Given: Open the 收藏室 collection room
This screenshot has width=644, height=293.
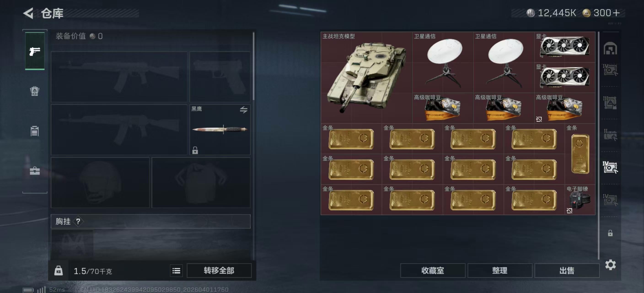Looking at the screenshot, I should click(432, 271).
